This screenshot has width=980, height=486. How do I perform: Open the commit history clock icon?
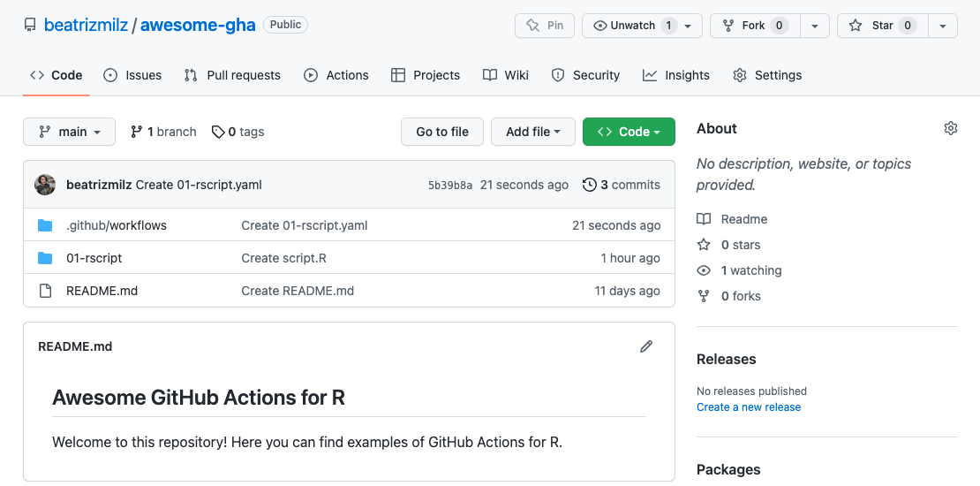[x=590, y=185]
